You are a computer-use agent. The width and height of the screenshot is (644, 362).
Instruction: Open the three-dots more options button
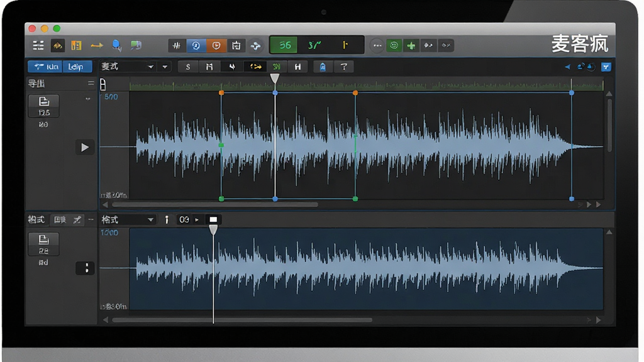377,45
